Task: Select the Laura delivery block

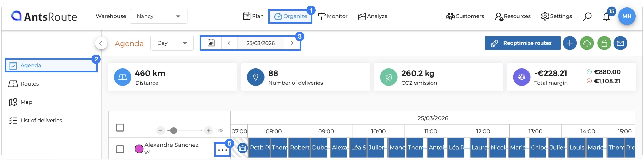Action: point(479,148)
